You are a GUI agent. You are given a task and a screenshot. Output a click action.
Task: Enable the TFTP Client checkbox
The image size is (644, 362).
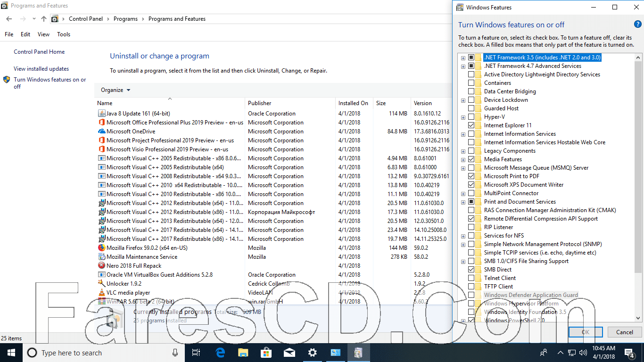(x=471, y=287)
